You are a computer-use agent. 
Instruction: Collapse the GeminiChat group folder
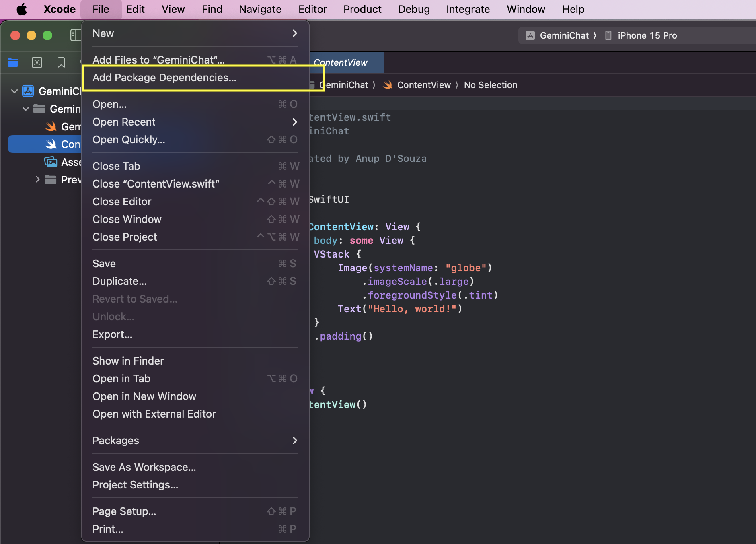tap(26, 109)
